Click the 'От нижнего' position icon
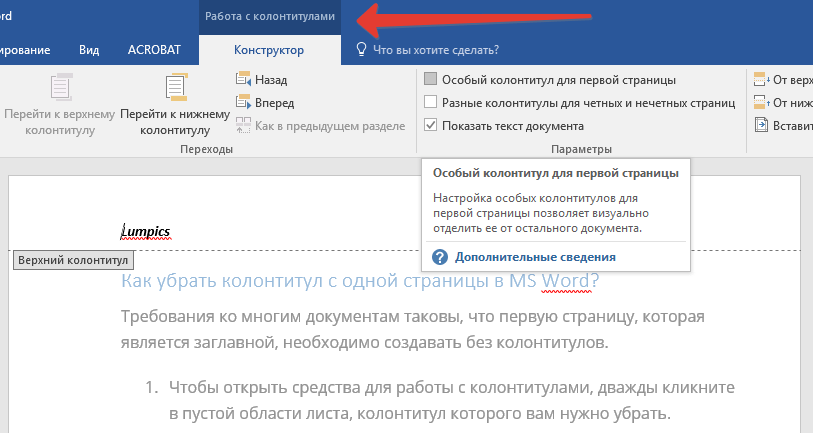Image resolution: width=813 pixels, height=433 pixels. 761,102
